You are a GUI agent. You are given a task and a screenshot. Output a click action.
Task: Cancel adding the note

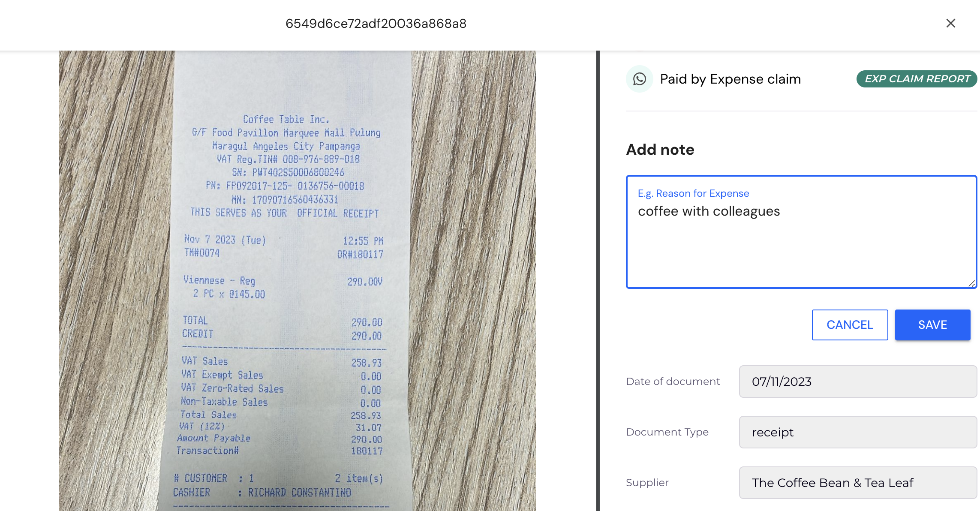pyautogui.click(x=850, y=325)
